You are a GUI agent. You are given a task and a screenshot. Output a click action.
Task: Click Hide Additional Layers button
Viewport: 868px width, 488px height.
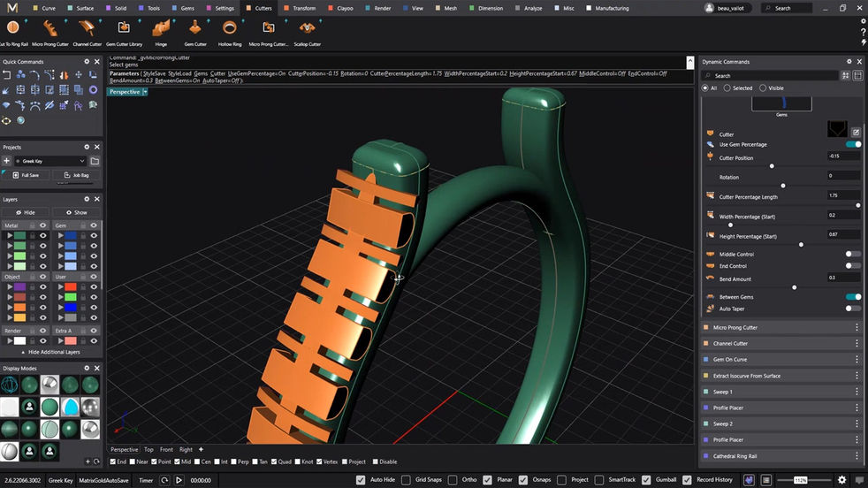pyautogui.click(x=53, y=352)
